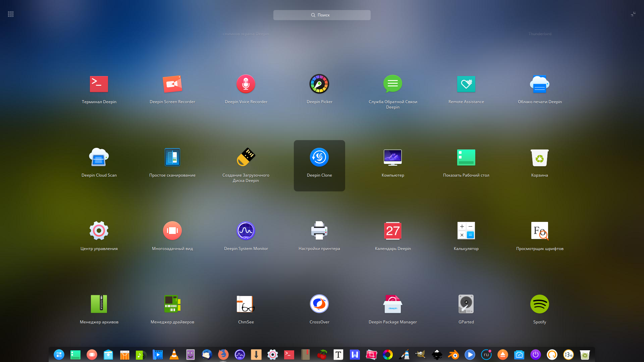Launch Календарь Deepin calendar
Screen dimensions: 644x362
tap(393, 231)
